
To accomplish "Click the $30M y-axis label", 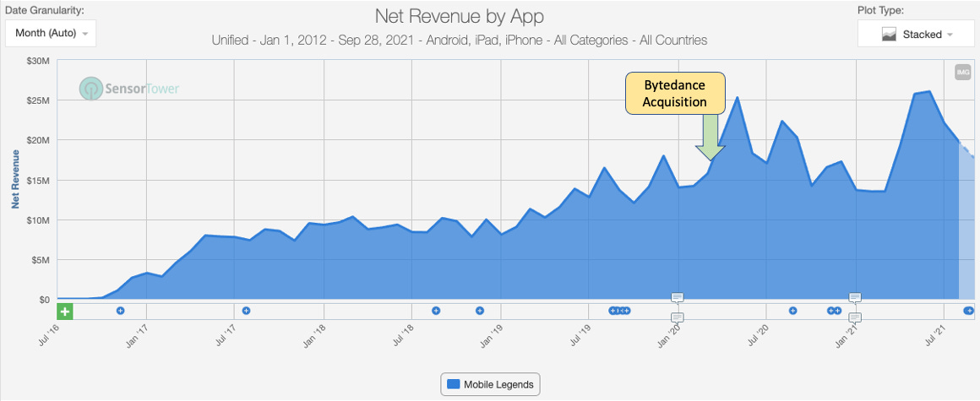I will coord(40,61).
